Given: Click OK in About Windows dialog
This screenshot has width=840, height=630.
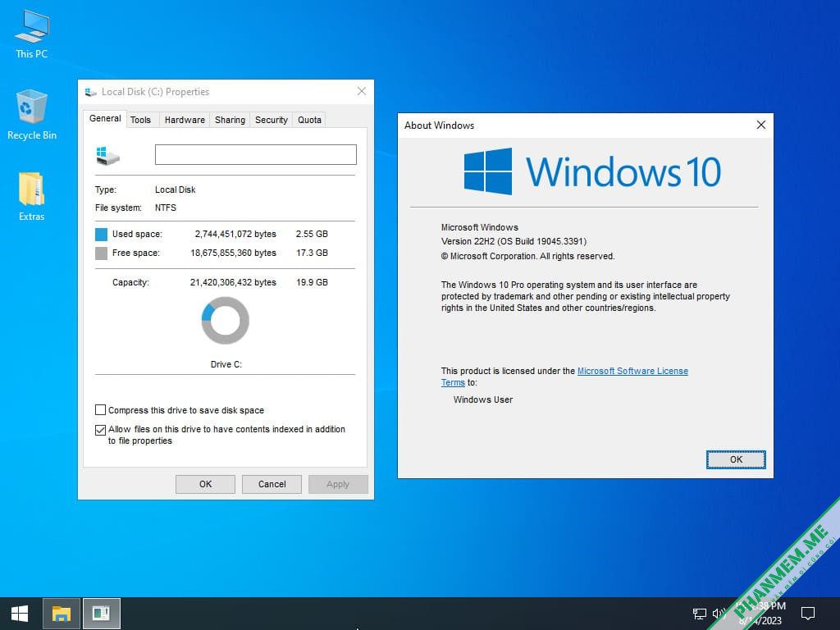Looking at the screenshot, I should coord(736,459).
